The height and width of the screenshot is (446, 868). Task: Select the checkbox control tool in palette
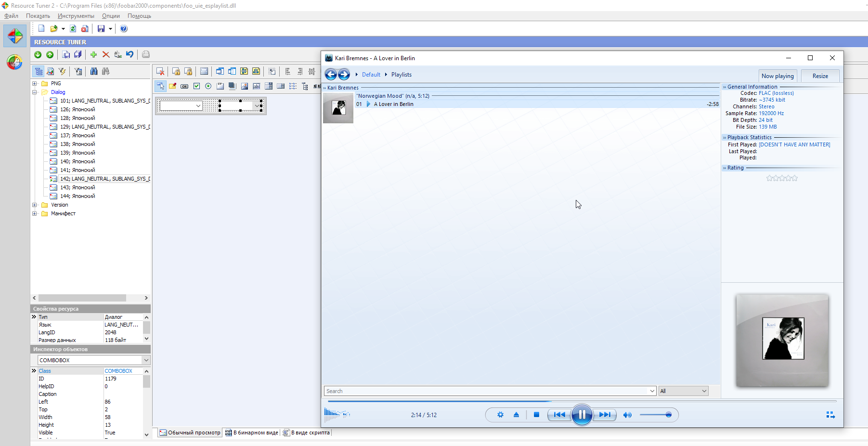click(x=196, y=86)
